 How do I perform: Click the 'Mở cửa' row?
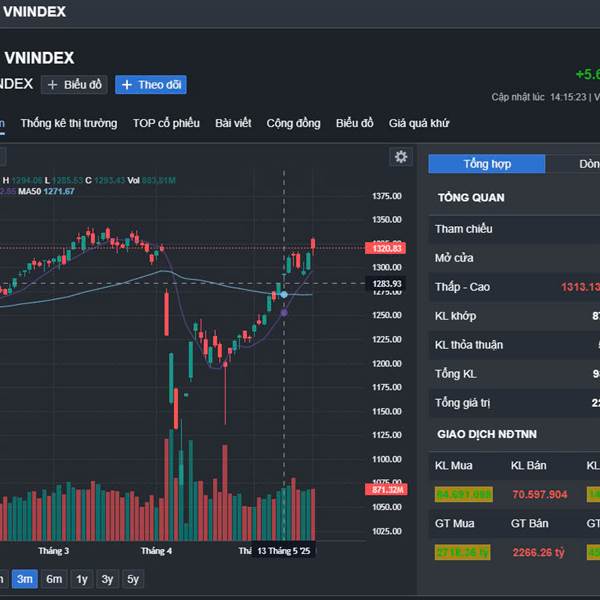pyautogui.click(x=514, y=258)
